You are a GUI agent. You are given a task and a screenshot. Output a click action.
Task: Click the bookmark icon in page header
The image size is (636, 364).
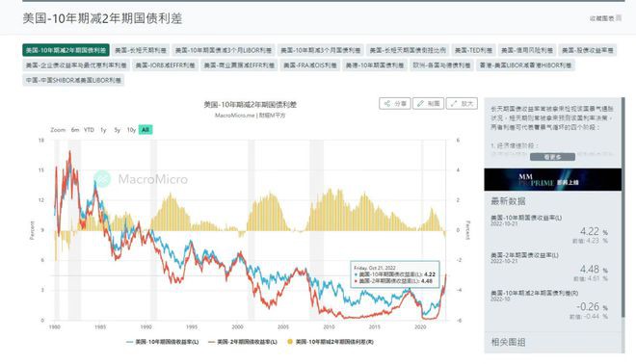click(x=619, y=18)
